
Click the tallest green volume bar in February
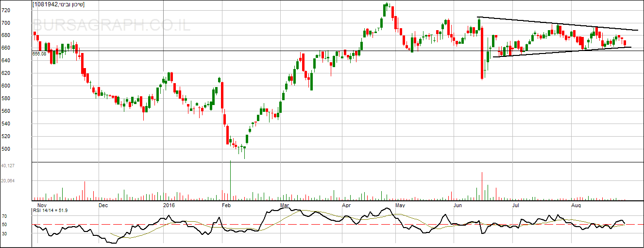[230, 180]
